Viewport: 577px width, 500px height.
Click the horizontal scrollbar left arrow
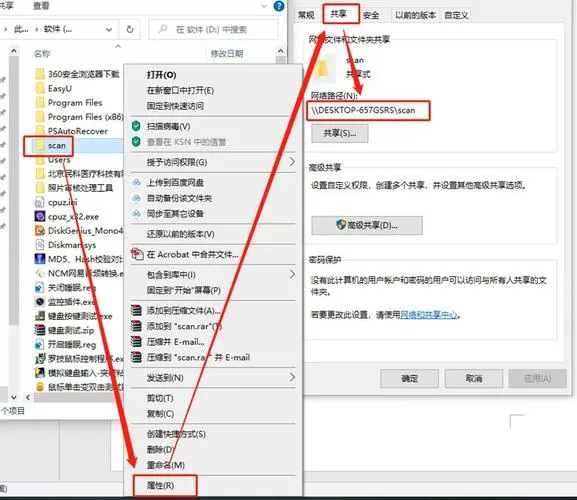pyautogui.click(x=28, y=397)
